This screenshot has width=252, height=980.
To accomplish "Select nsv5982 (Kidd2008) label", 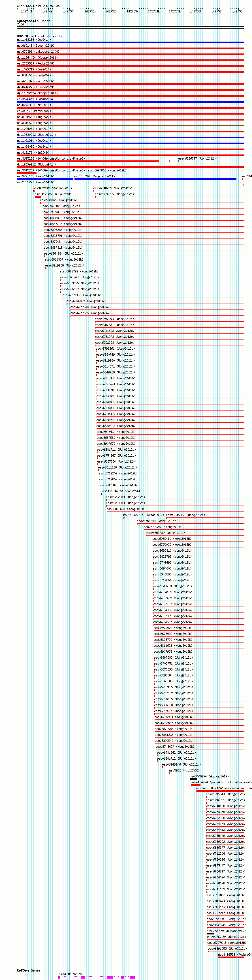I will click(184, 770).
